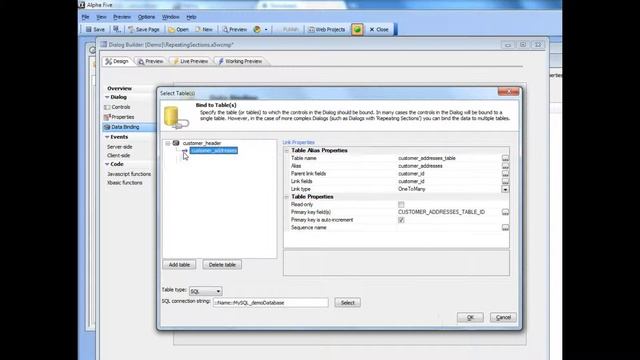Viewport: 640px width, 360px height.
Task: Collapse the Table Properties group
Action: [x=287, y=197]
